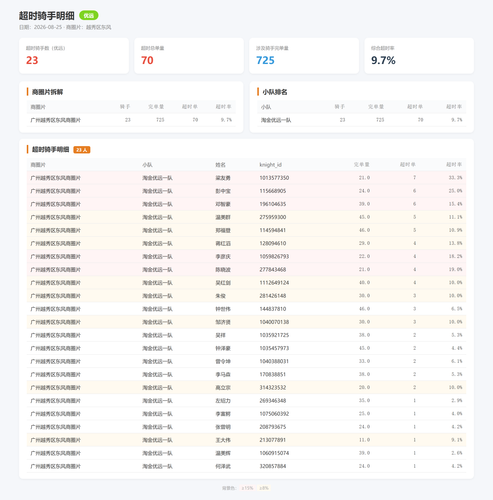Click the 33.3% overtime rate cell
Image resolution: width=493 pixels, height=500 pixels.
coord(455,178)
